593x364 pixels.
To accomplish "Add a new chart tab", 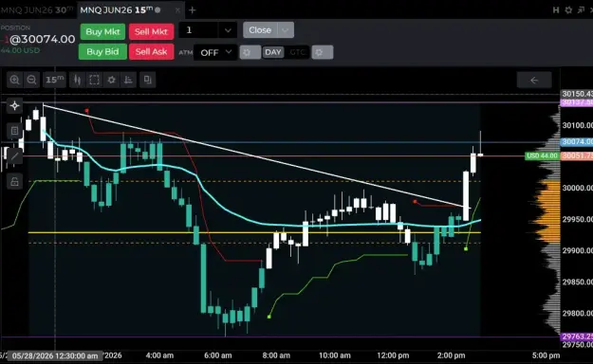I will (192, 10).
